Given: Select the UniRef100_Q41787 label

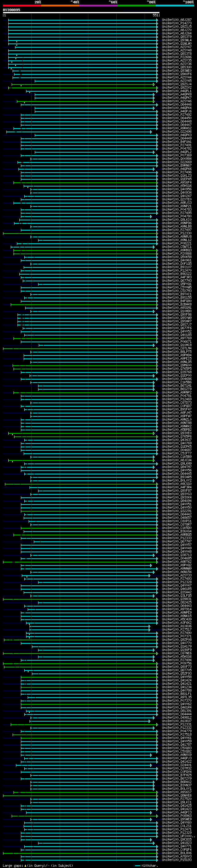Looking at the screenshot, I should coord(177,745).
